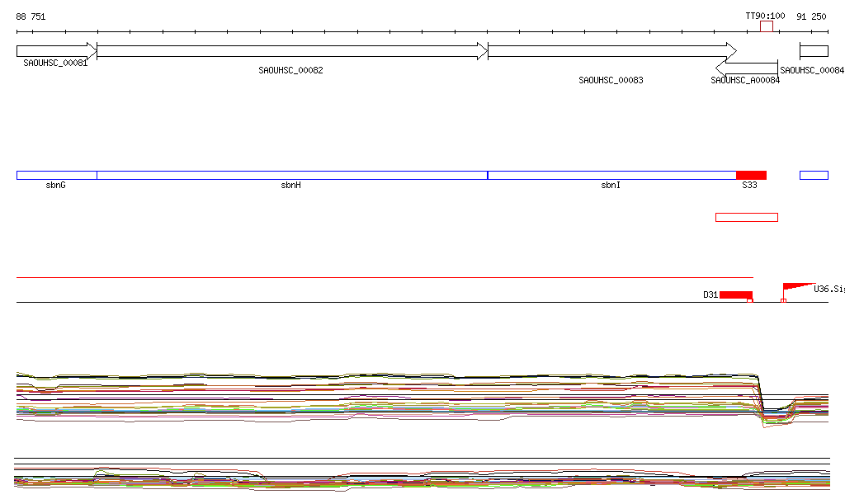Click the 91 250 end coordinate
This screenshot has width=845, height=504.
click(811, 16)
